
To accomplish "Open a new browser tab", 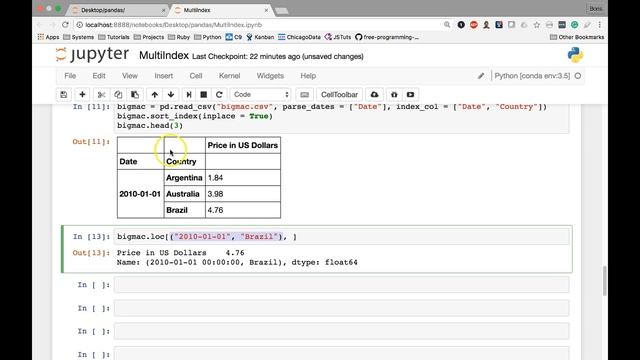I will (x=282, y=10).
